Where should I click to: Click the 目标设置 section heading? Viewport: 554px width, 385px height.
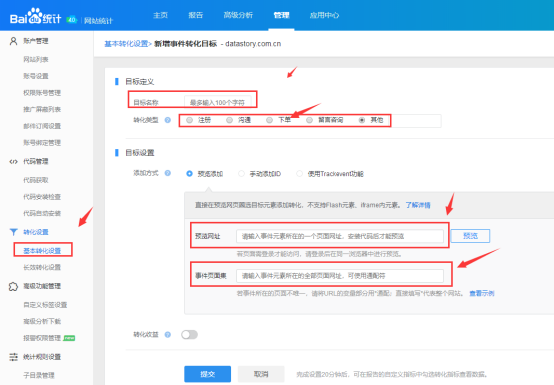(140, 153)
